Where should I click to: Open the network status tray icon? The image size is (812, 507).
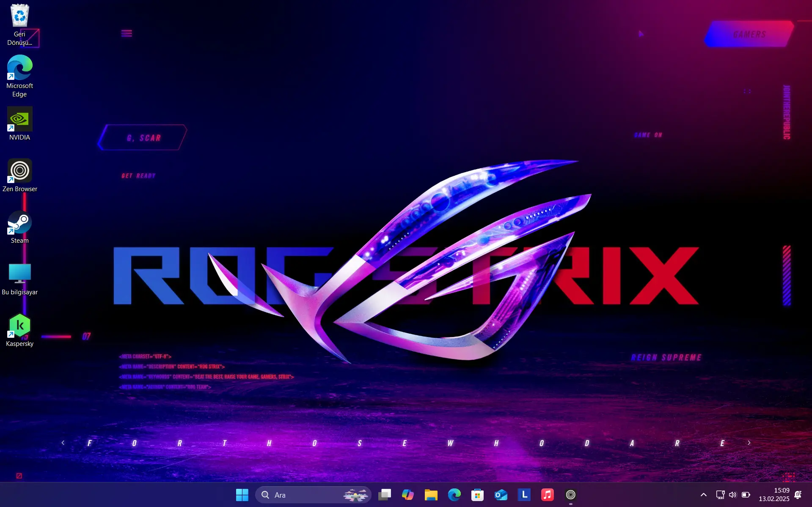coord(720,495)
